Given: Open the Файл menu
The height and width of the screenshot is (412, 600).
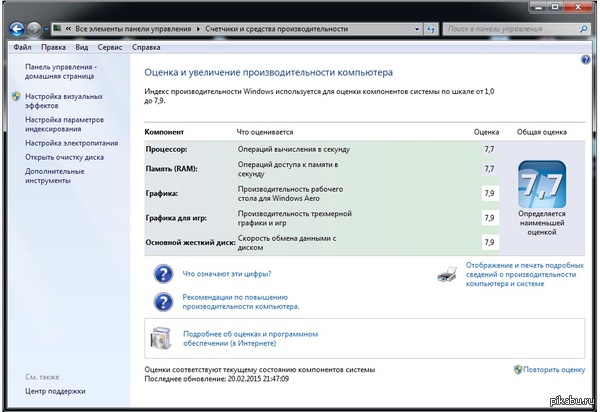Looking at the screenshot, I should (23, 47).
